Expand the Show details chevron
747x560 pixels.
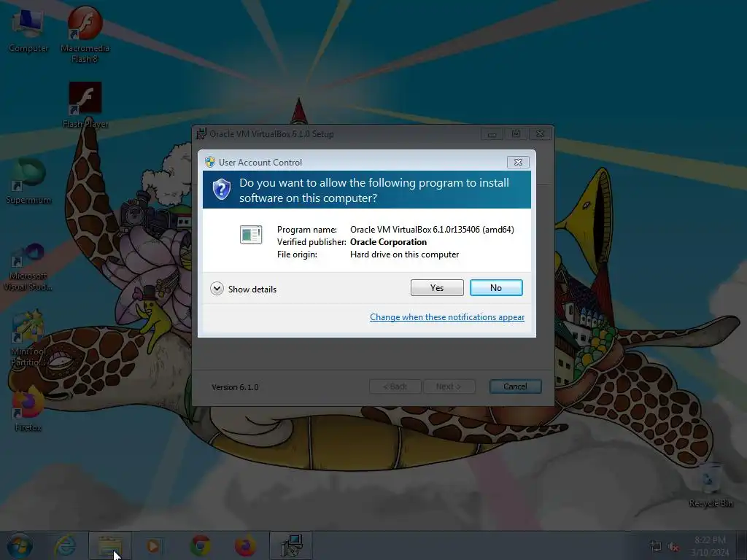coord(217,289)
